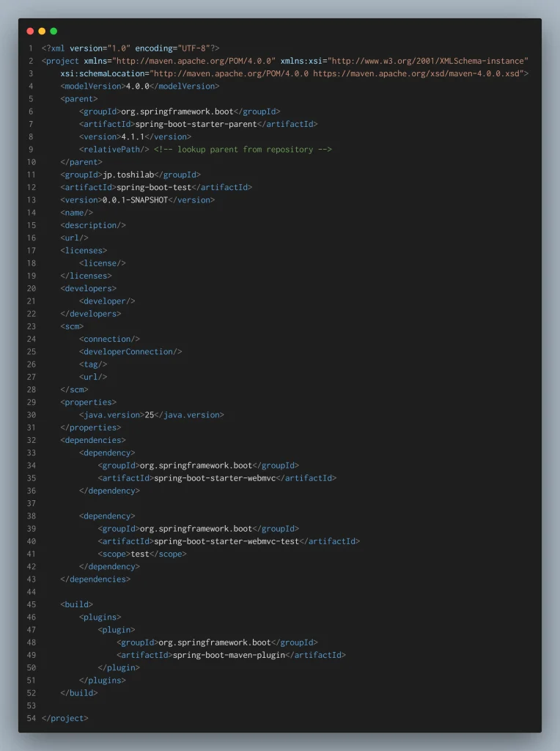Click the <connection/> tag

pos(110,339)
